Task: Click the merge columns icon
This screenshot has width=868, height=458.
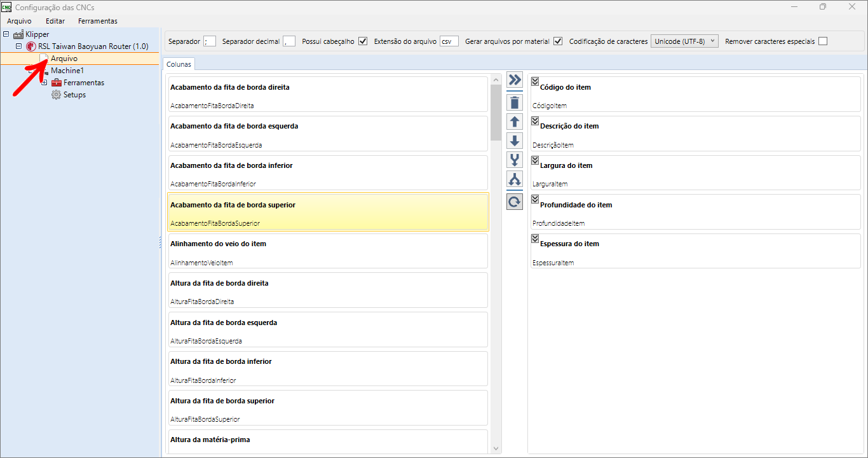Action: click(x=515, y=160)
